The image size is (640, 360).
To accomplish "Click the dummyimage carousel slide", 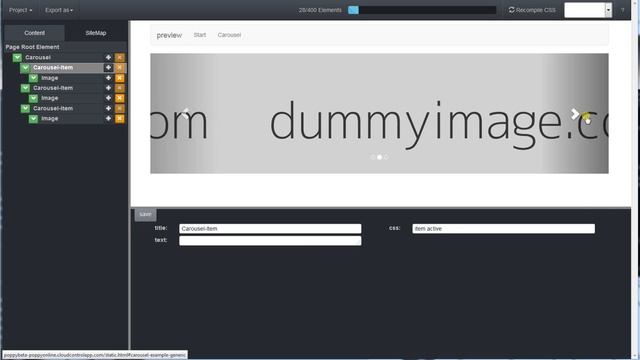I will point(379,113).
